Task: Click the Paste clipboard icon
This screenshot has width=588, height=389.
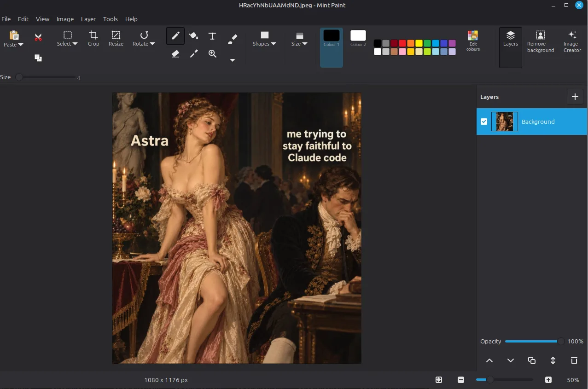Action: pyautogui.click(x=14, y=35)
